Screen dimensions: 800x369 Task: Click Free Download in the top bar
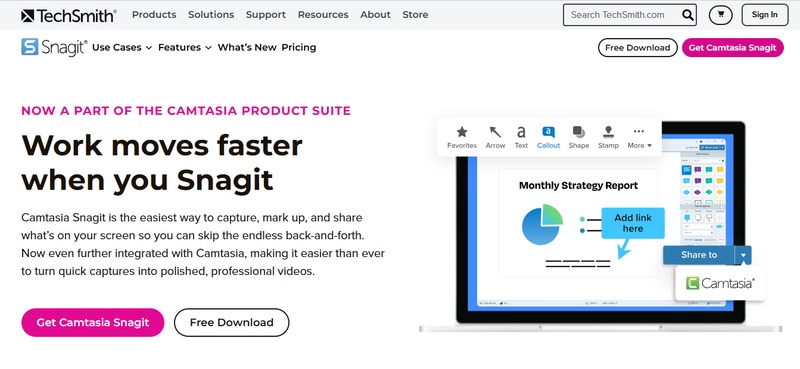tap(638, 47)
